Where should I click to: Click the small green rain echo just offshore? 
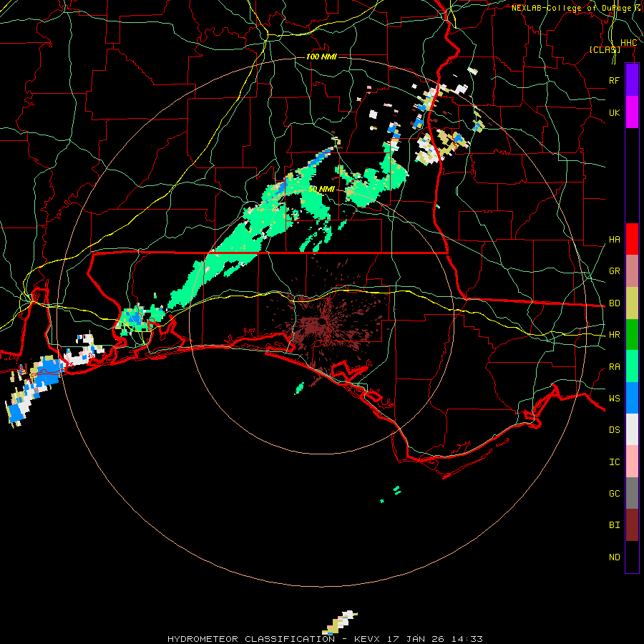299,388
